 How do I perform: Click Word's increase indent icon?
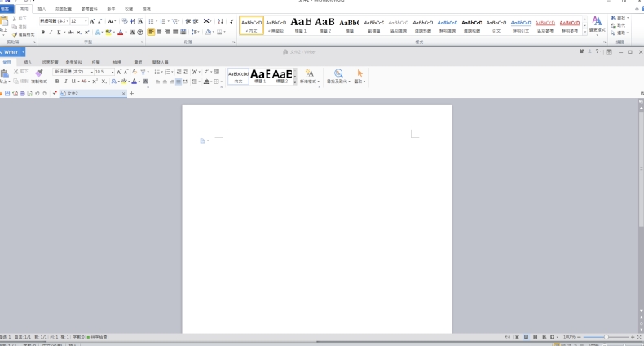pos(196,21)
